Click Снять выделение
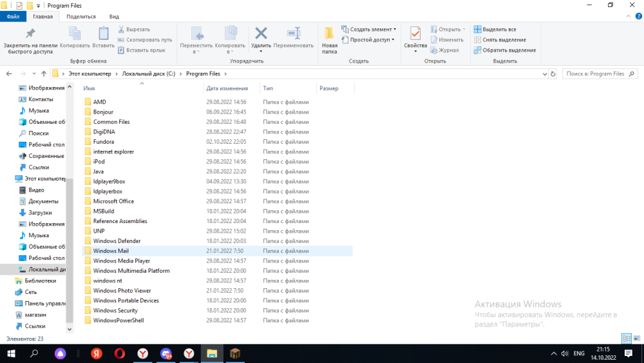644x363 pixels. [500, 40]
